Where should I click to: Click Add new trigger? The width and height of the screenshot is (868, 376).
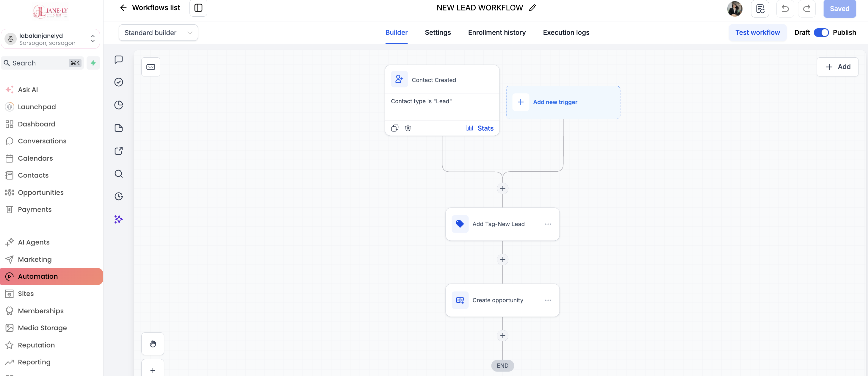point(563,102)
